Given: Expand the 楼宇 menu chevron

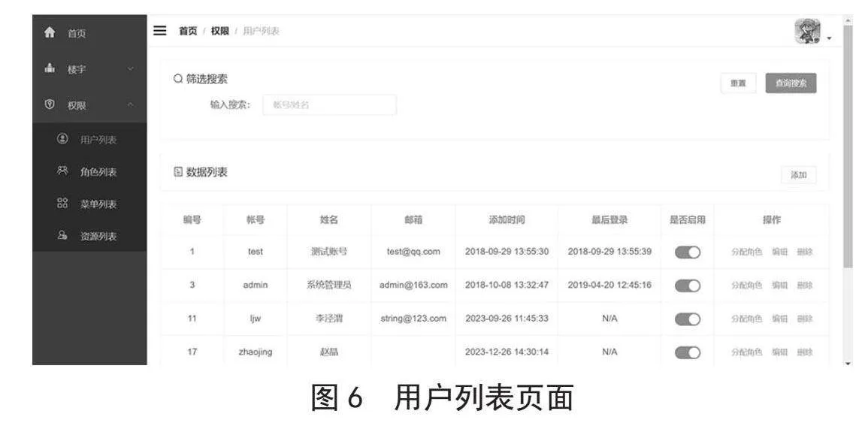Looking at the screenshot, I should click(x=131, y=69).
